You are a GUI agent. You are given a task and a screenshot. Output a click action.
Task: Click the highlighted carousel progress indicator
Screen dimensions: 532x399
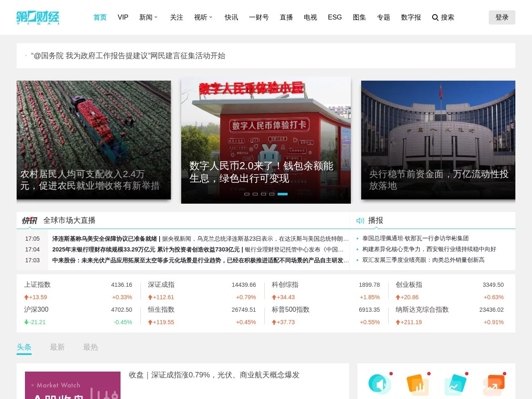[283, 194]
